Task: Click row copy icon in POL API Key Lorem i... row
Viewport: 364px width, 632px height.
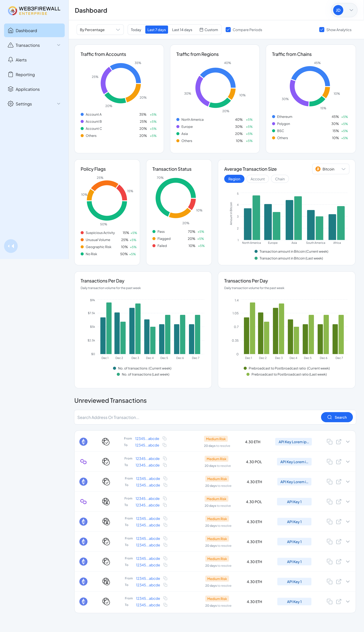Action: click(x=329, y=462)
